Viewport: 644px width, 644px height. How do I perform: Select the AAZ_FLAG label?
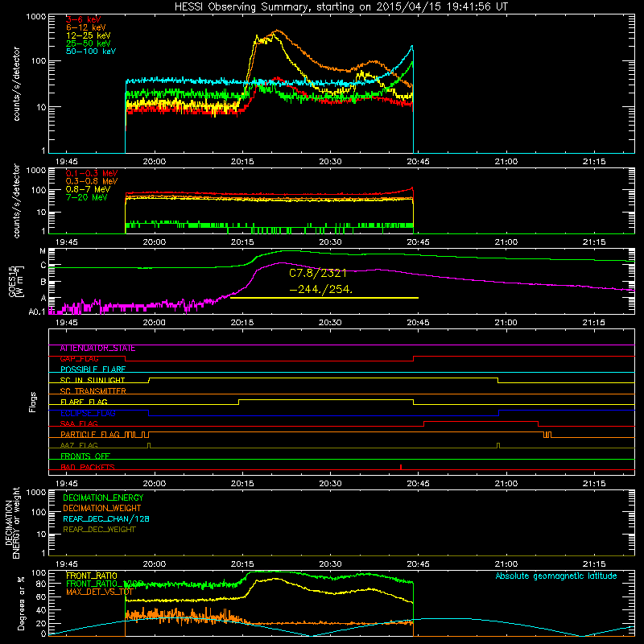point(79,445)
